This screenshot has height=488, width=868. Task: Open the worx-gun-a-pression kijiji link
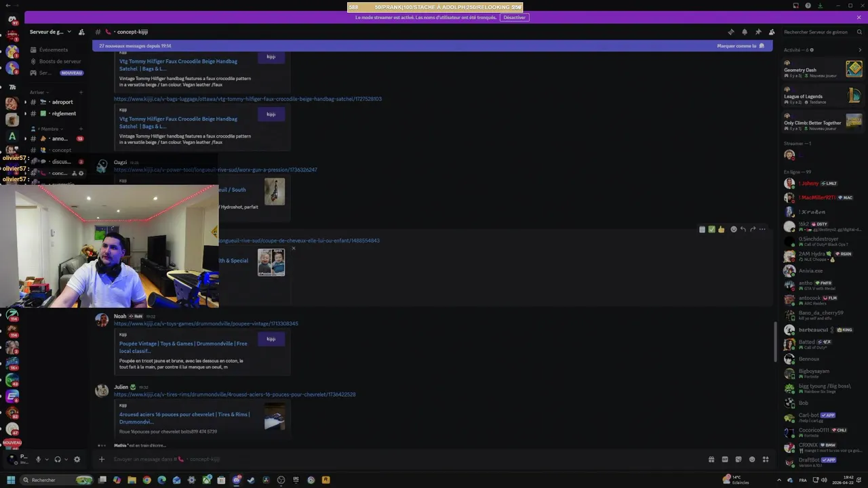(x=215, y=170)
